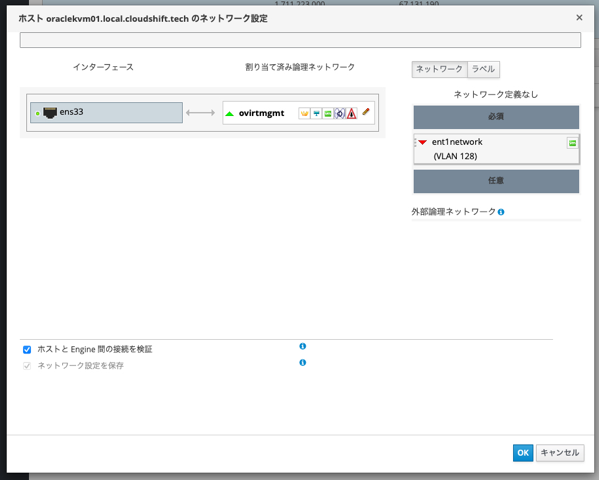Click the info icon beside 外部論理ネットワーク
The width and height of the screenshot is (599, 480).
point(501,212)
